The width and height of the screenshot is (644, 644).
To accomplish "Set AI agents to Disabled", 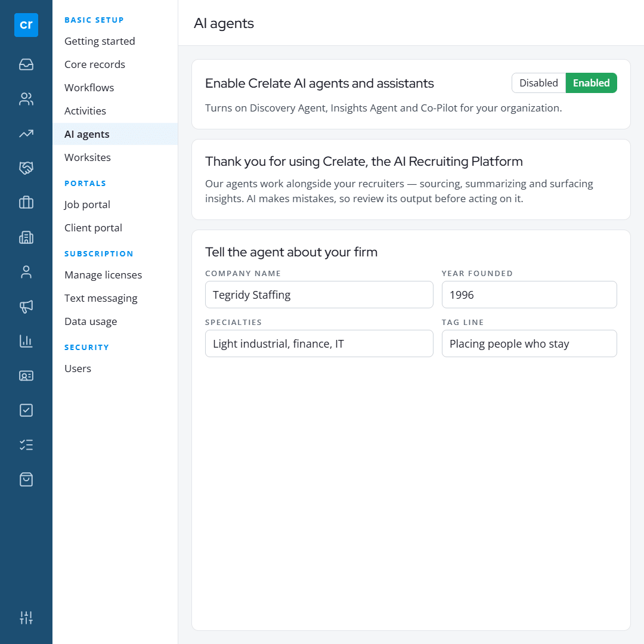I will 538,83.
